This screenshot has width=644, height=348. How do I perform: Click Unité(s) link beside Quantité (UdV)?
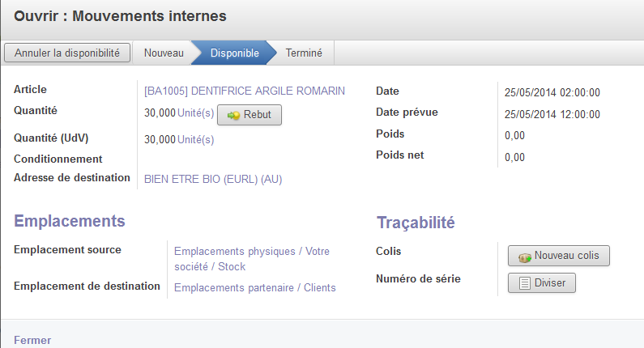pyautogui.click(x=195, y=140)
